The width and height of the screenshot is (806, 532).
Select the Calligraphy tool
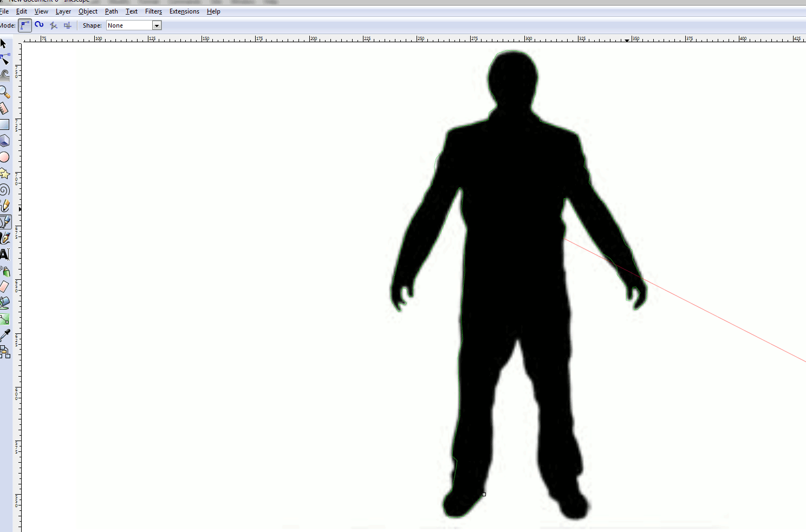pos(4,238)
